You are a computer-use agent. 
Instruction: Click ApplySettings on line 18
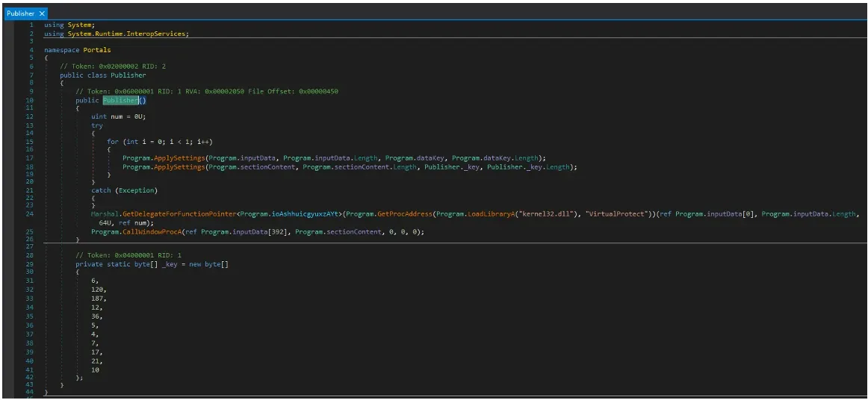[179, 166]
